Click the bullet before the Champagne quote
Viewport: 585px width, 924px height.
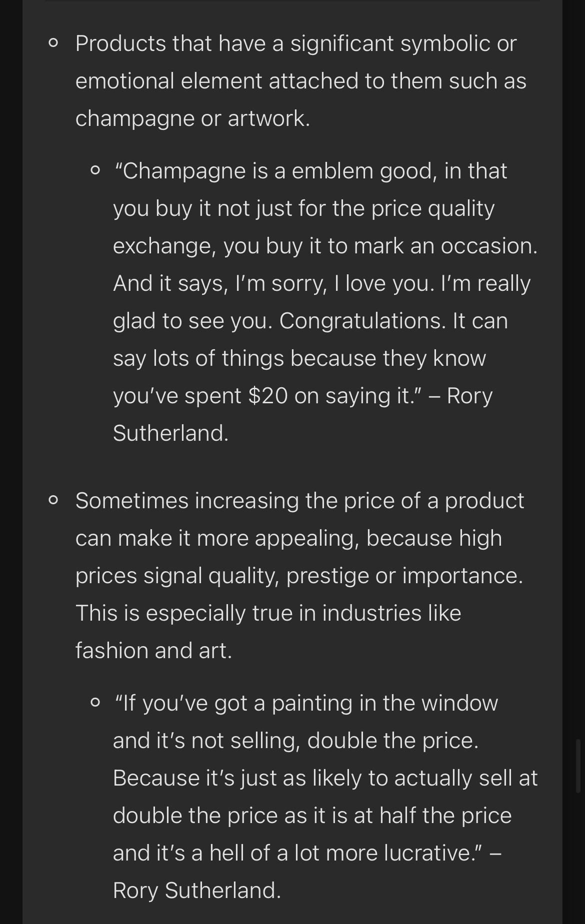(95, 171)
